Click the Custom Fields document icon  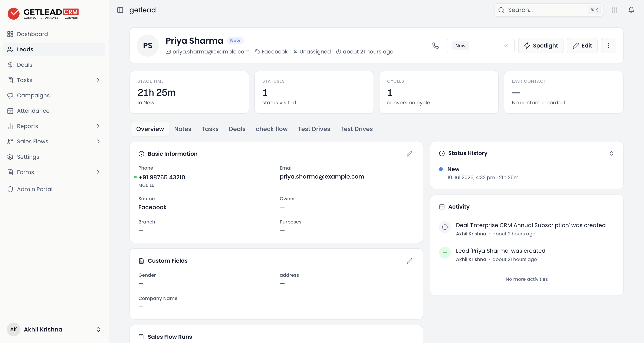click(141, 261)
